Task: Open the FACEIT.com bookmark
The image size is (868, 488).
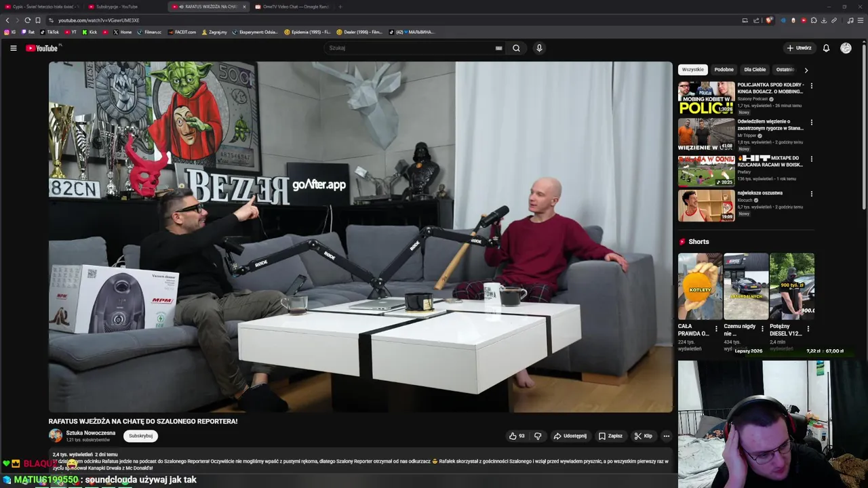Action: coord(182,32)
